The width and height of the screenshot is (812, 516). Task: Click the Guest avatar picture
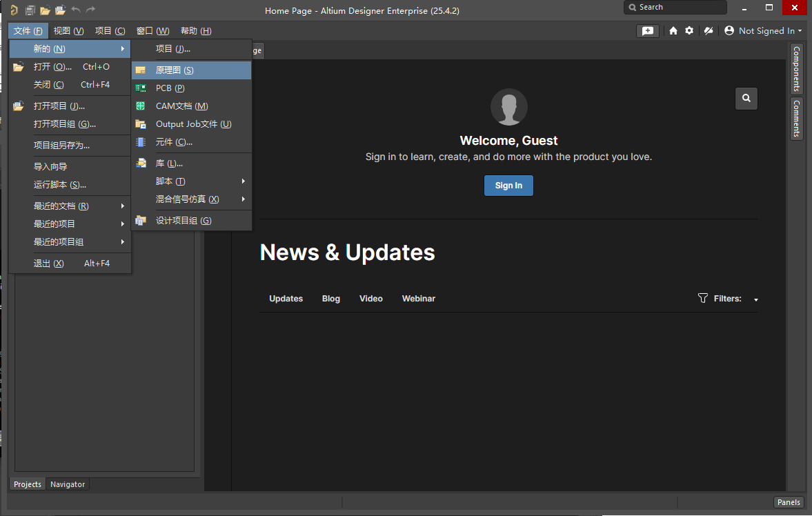509,107
